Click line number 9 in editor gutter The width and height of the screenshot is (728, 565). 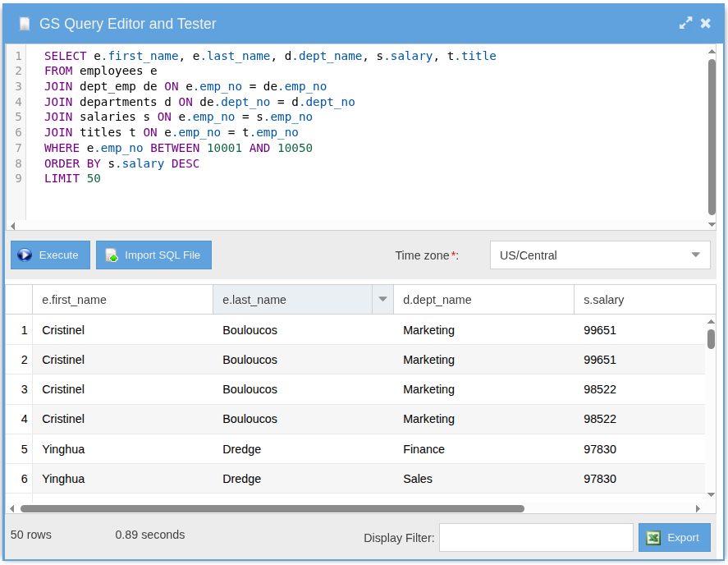[18, 178]
